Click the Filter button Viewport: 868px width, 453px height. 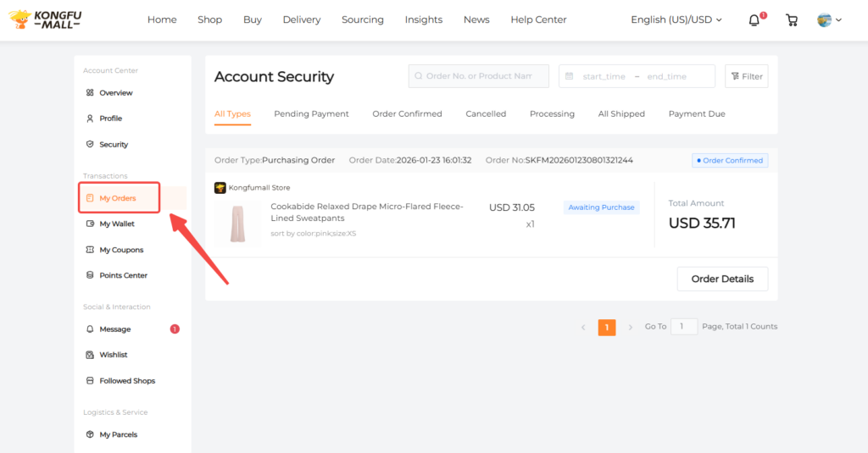coord(746,76)
